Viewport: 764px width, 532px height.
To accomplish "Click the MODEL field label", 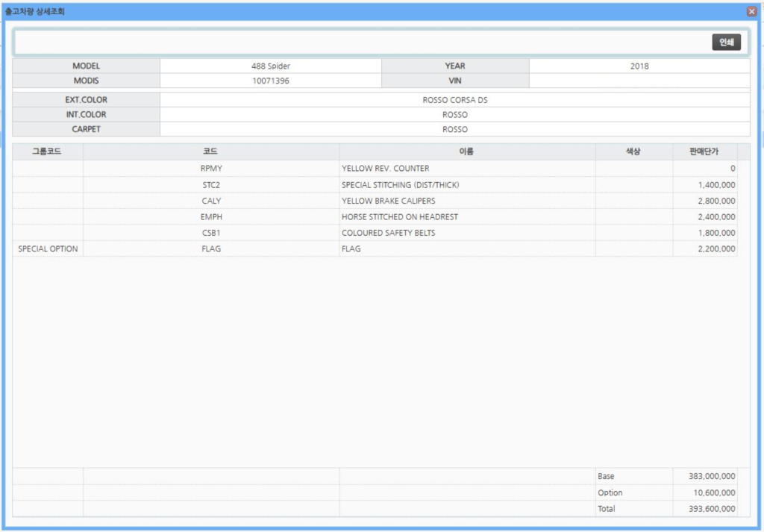I will tap(87, 66).
